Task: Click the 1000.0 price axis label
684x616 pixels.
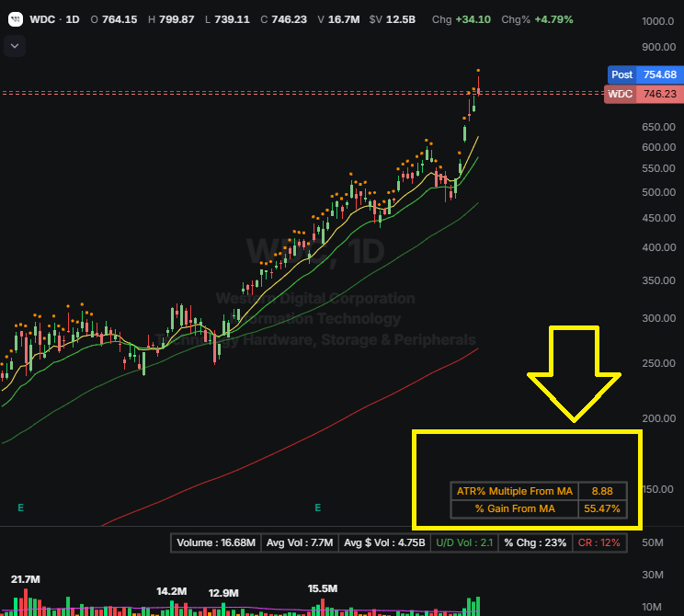Action: [658, 21]
